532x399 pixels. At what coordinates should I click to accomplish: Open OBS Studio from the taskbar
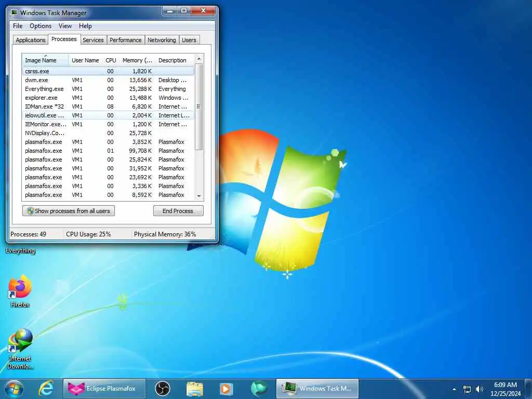tap(163, 389)
